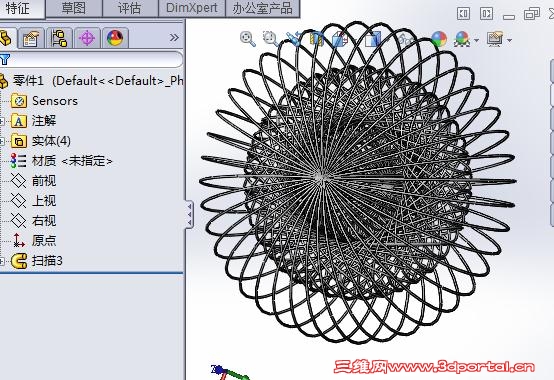Open the View Settings dropdown arrow
This screenshot has width=554, height=380.
click(509, 40)
